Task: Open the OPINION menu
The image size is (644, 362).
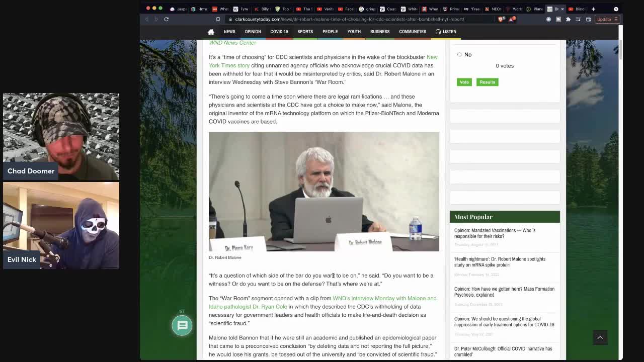Action: [x=253, y=32]
